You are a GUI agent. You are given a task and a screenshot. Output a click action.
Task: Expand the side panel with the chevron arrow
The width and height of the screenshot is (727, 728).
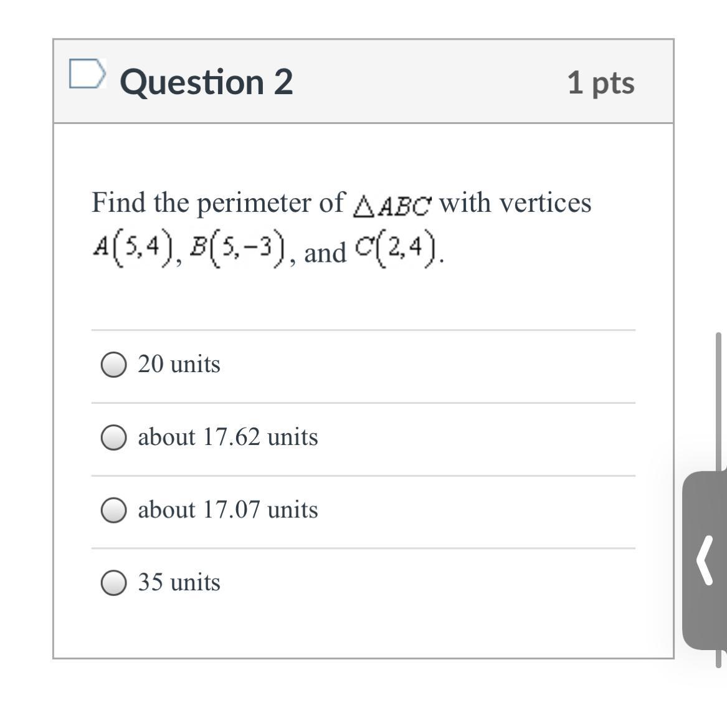click(x=705, y=561)
